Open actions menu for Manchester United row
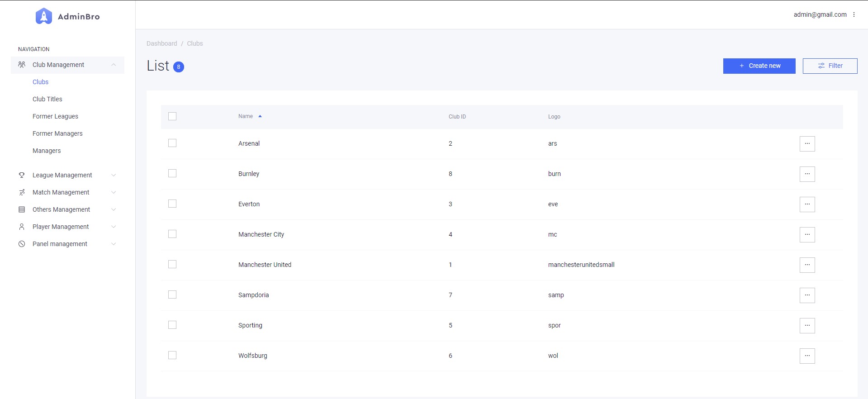 point(807,265)
